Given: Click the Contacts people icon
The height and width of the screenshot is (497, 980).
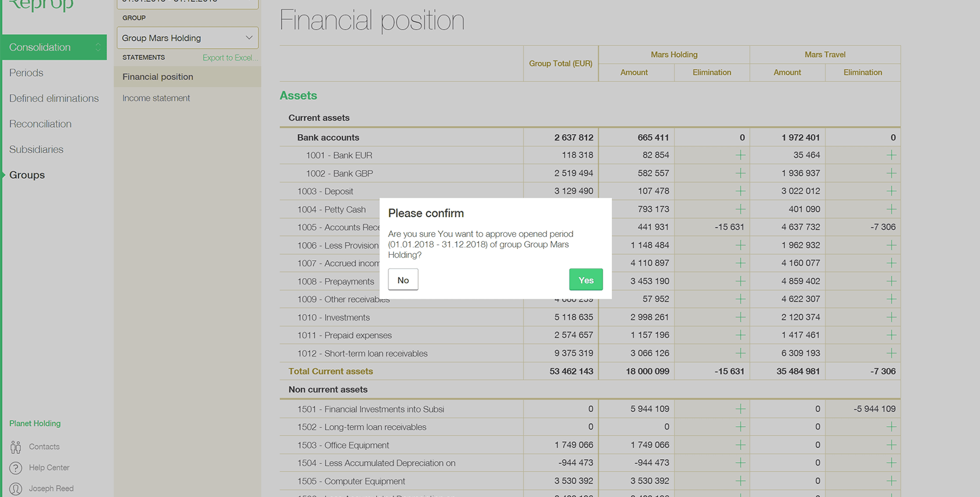Looking at the screenshot, I should click(x=16, y=447).
